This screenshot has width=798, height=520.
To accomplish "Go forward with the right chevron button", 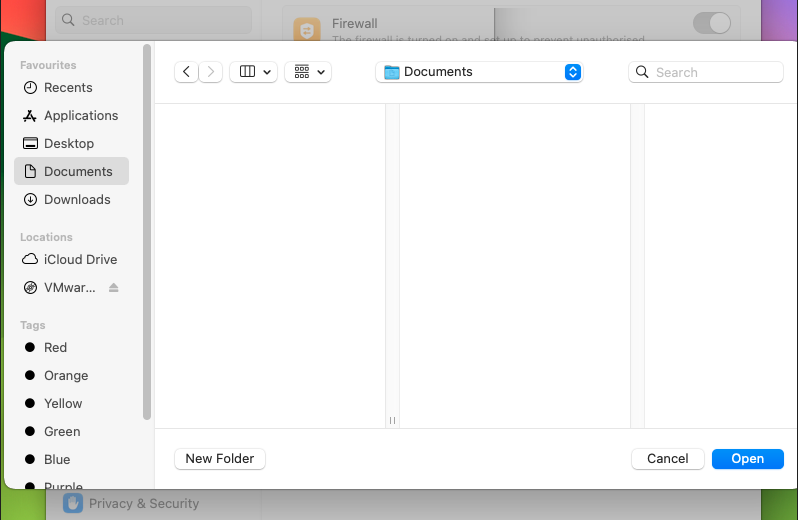I will (211, 72).
